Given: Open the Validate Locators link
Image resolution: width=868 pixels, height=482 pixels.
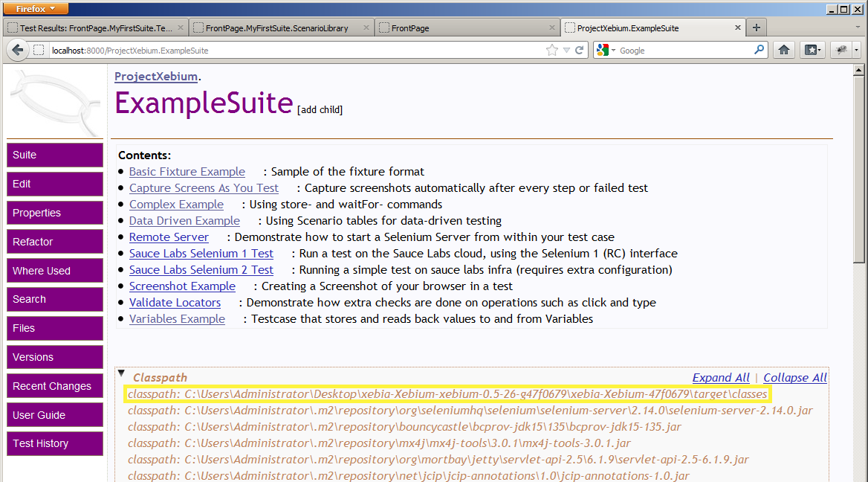Looking at the screenshot, I should pyautogui.click(x=175, y=303).
